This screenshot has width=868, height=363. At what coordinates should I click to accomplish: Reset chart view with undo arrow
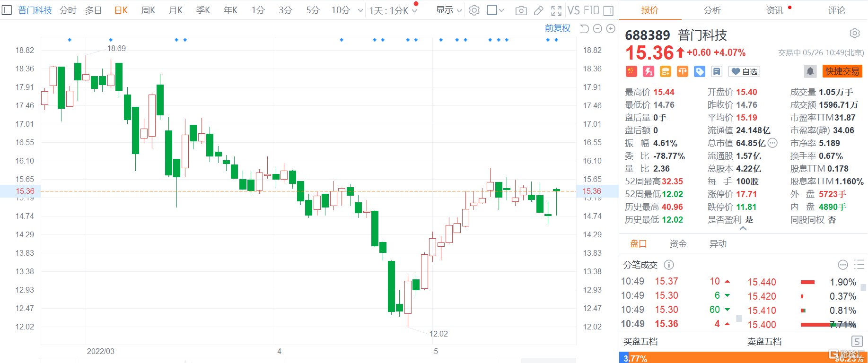coord(584,29)
